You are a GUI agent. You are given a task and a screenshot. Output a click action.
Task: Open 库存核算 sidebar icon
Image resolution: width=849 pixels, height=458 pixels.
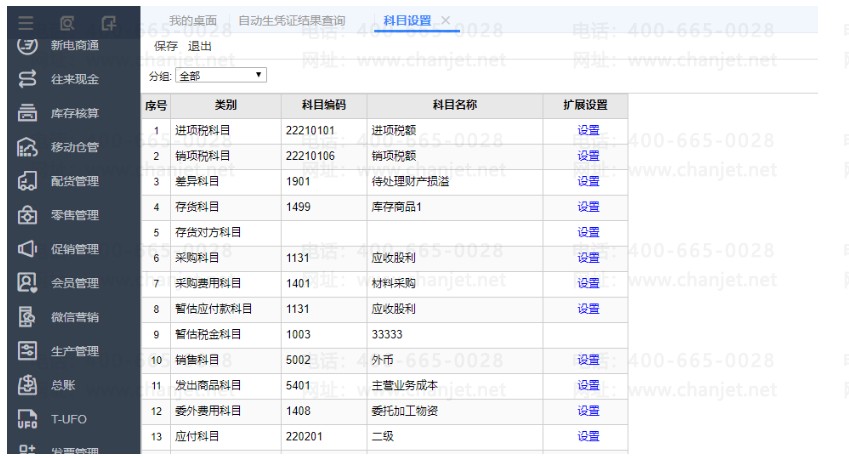[x=27, y=113]
